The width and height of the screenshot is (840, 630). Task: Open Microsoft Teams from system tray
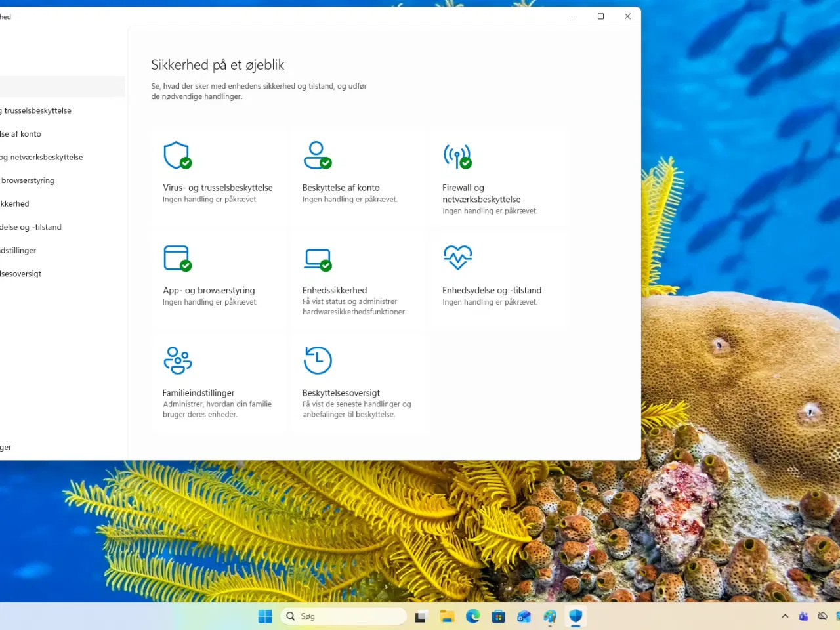803,616
